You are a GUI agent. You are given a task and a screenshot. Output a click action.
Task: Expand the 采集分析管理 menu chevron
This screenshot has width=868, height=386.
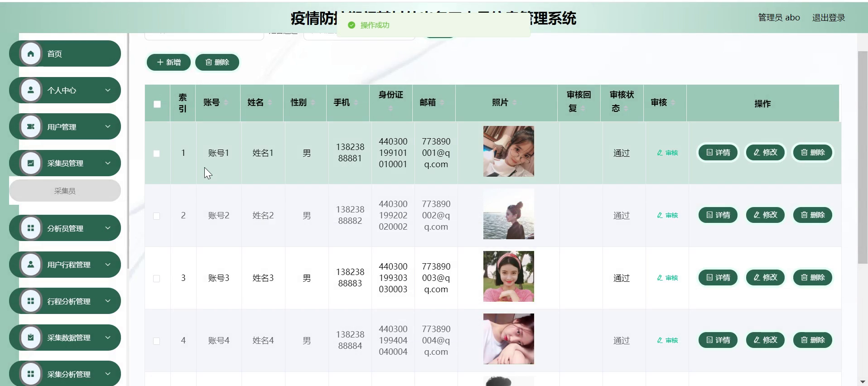pos(108,374)
